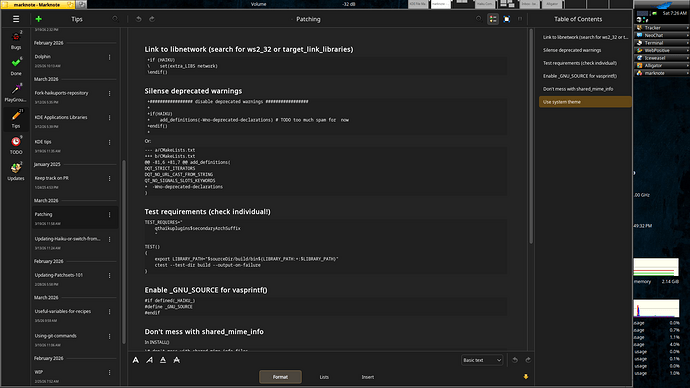Click undo arrow in top toolbar
Viewport: 690px width, 388px height.
pyautogui.click(x=139, y=19)
